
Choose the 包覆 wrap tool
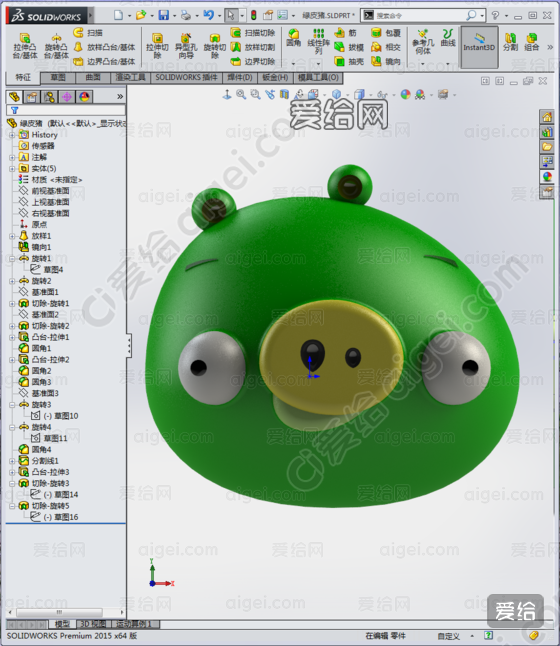click(386, 33)
